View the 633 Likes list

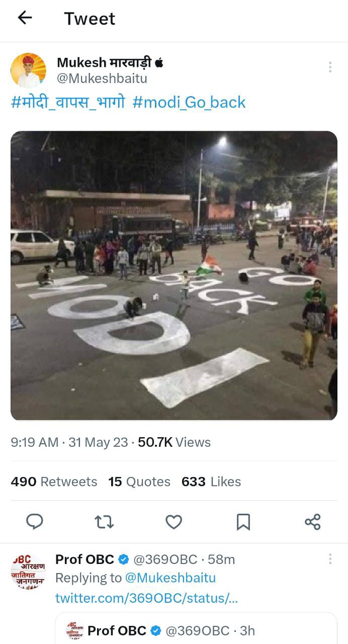coord(211,481)
